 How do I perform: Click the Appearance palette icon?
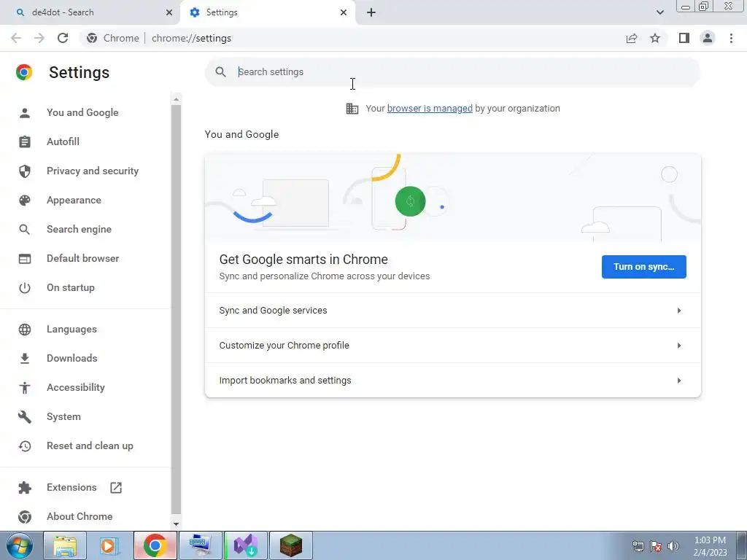pyautogui.click(x=25, y=201)
